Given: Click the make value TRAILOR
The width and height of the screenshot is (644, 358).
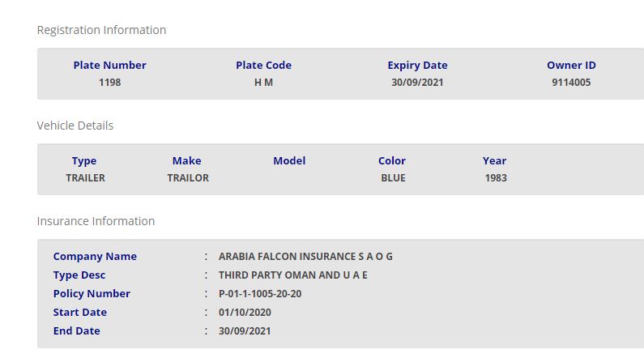Looking at the screenshot, I should [x=188, y=177].
